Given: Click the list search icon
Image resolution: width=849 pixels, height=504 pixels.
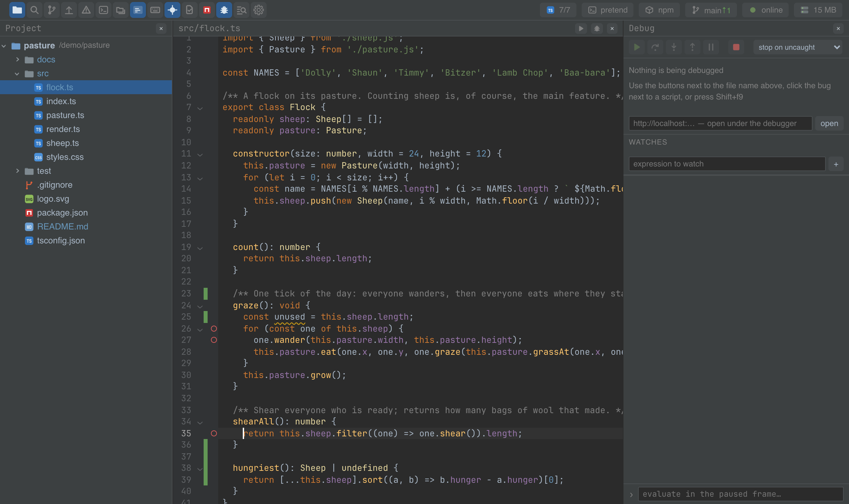Looking at the screenshot, I should point(241,10).
